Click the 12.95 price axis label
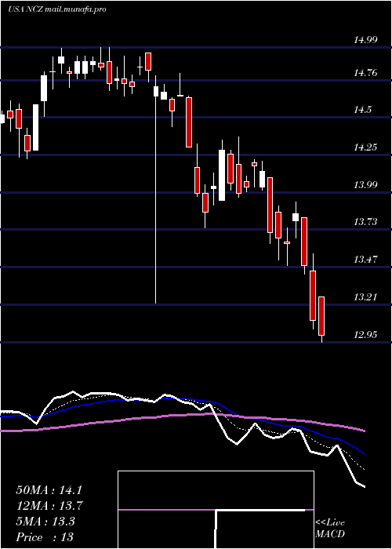Viewport: 392px width, 549px height. pos(365,334)
